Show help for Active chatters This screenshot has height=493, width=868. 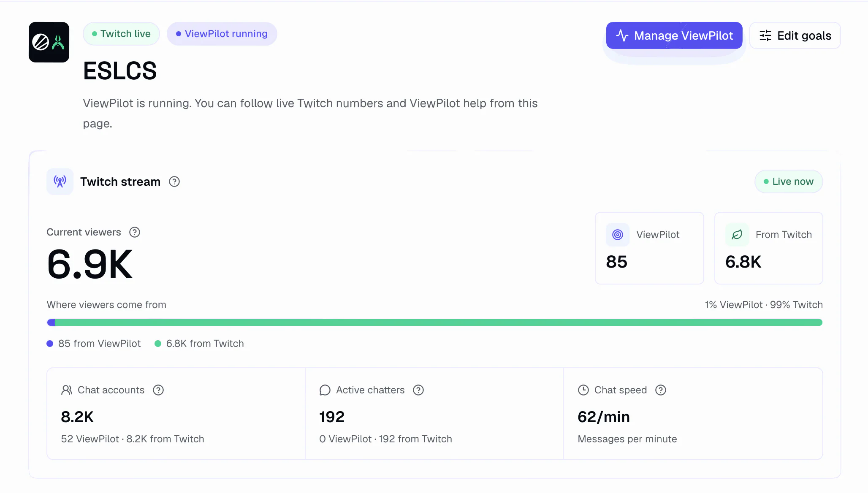418,390
